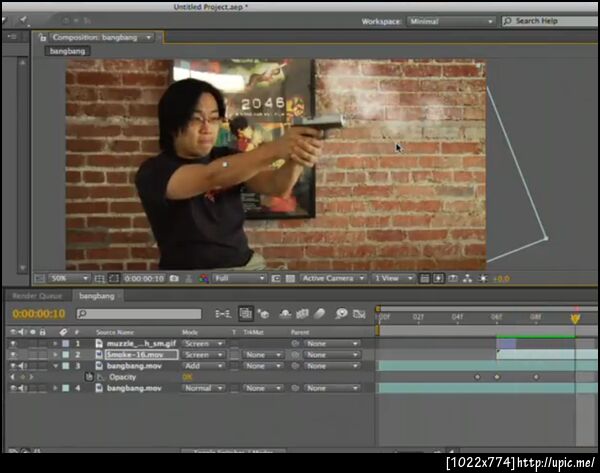Open TrkMat None dropdown for Smoke-16.mov
The width and height of the screenshot is (600, 473).
click(262, 355)
